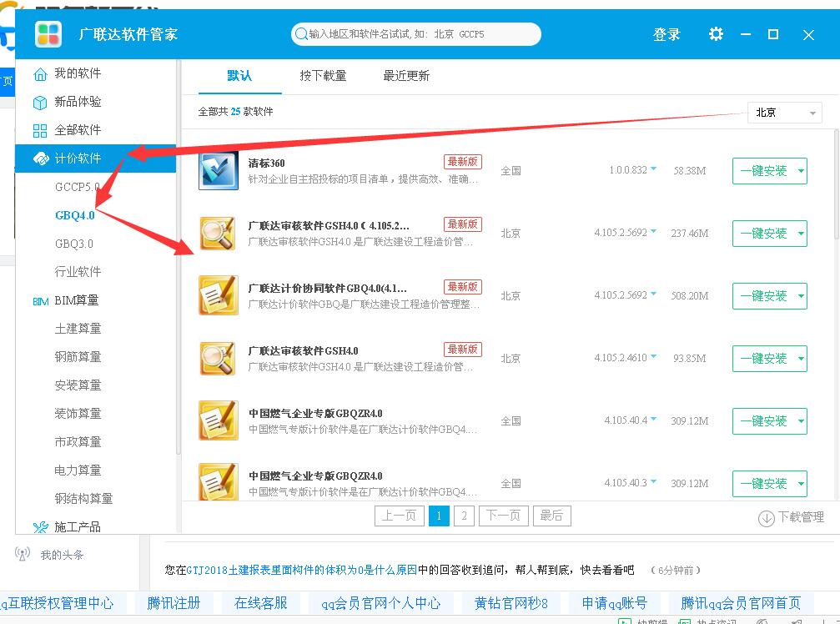Open 申请qq账号 link in browser bar

(615, 604)
